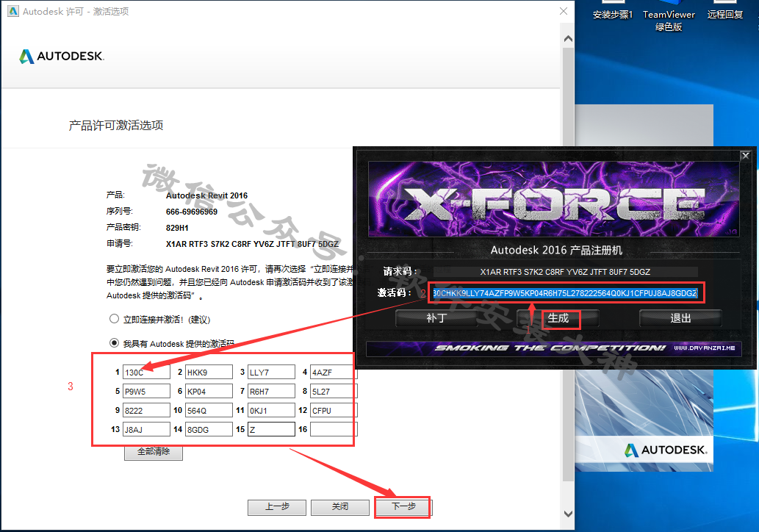Click the scrollbar down arrow in Autodesk dialog
The width and height of the screenshot is (759, 532).
coord(568,514)
